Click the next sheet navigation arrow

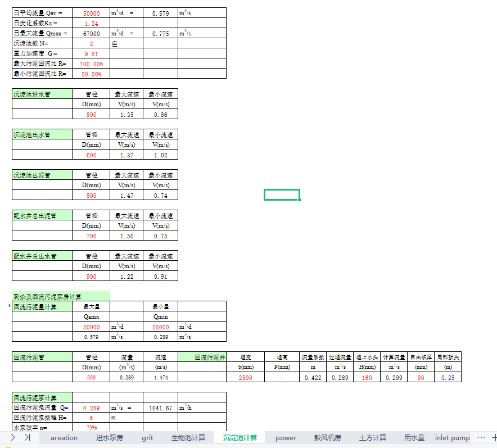(x=12, y=437)
